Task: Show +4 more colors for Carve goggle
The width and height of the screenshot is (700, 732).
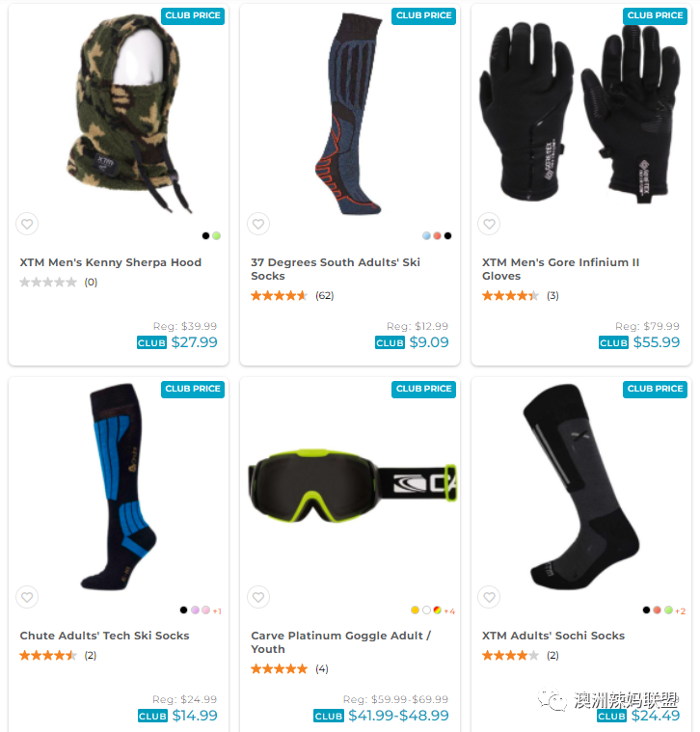Action: pyautogui.click(x=449, y=611)
